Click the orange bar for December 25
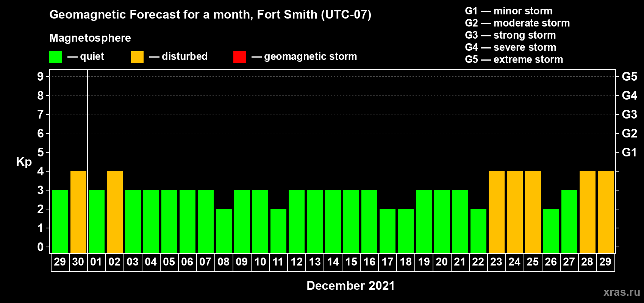 pyautogui.click(x=533, y=212)
